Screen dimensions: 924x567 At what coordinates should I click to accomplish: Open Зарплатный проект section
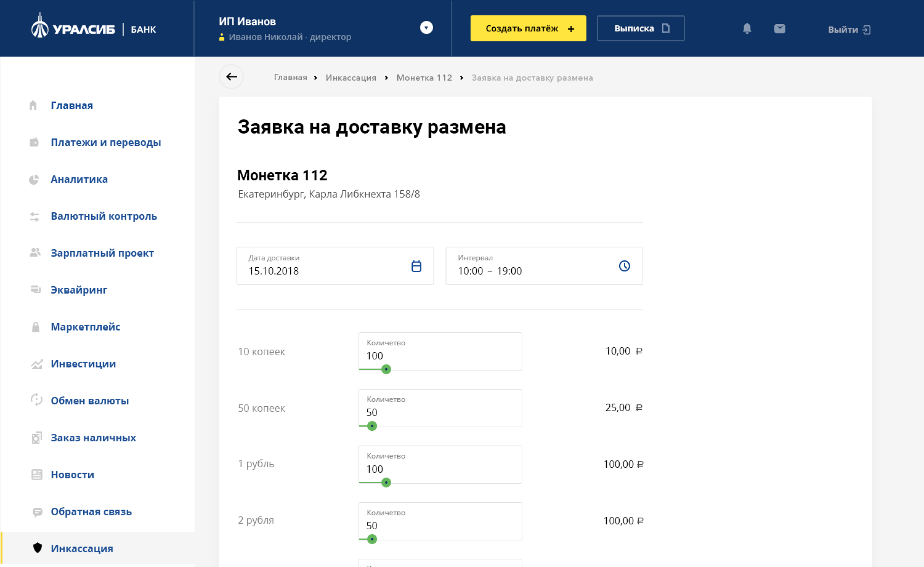click(x=102, y=253)
